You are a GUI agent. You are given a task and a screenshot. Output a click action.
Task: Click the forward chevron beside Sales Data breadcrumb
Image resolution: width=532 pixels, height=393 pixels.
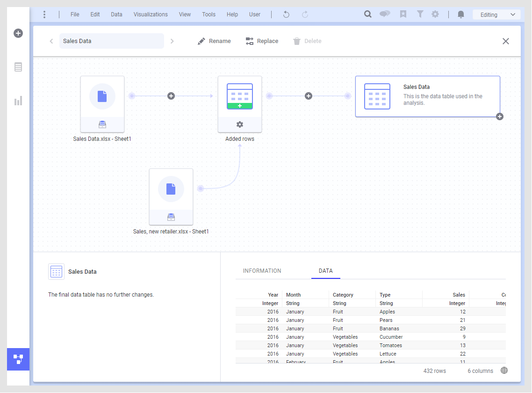point(172,41)
